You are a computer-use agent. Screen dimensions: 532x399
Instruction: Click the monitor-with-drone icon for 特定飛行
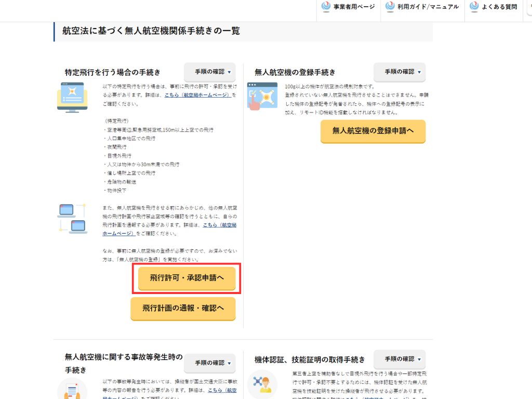pos(72,97)
